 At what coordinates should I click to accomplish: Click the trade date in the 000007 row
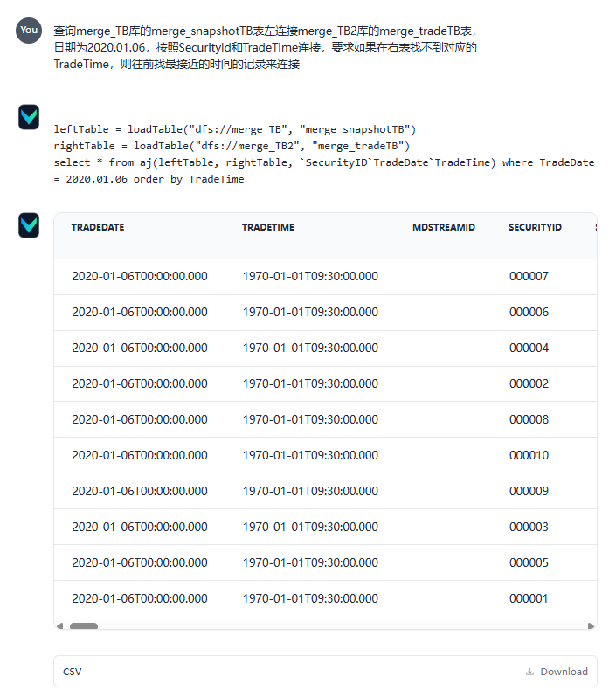pos(140,276)
